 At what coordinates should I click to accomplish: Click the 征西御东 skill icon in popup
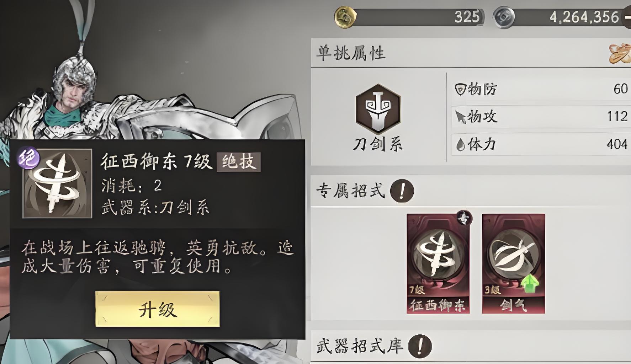point(57,183)
